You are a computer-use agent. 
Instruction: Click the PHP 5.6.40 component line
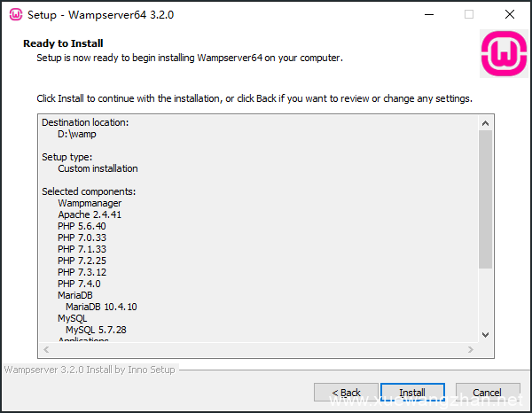[82, 226]
